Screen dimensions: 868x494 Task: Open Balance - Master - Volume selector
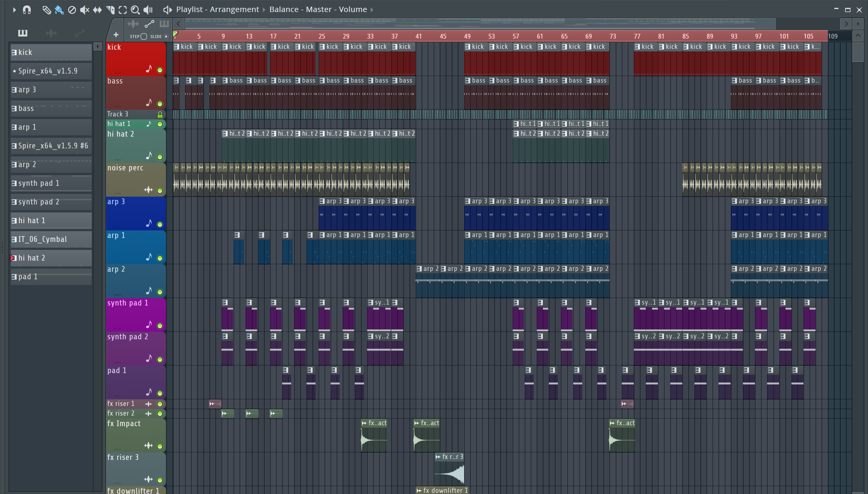tap(318, 10)
